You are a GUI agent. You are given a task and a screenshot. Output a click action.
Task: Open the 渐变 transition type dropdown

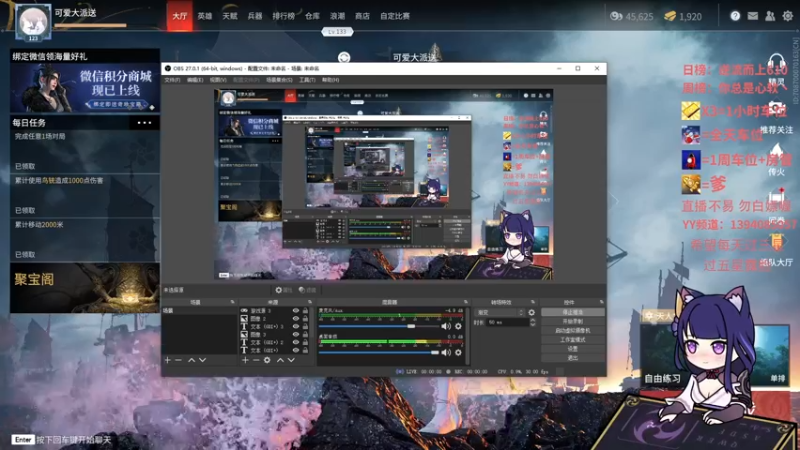click(499, 312)
